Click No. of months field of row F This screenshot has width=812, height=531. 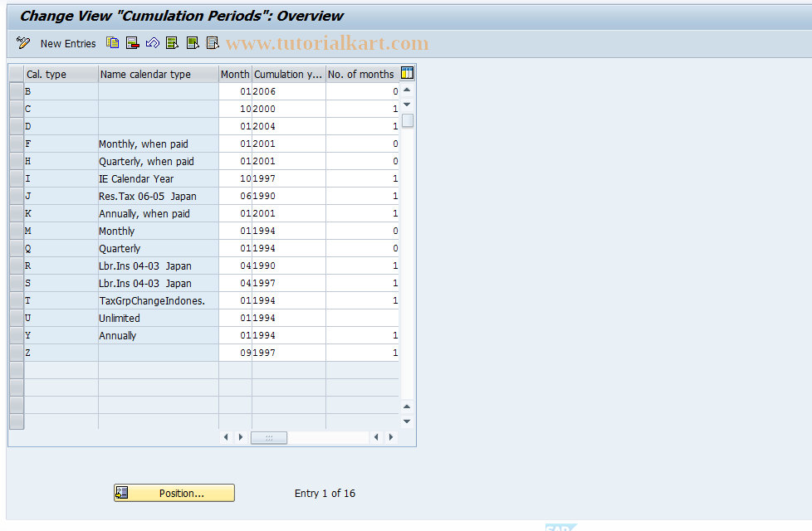pos(363,144)
